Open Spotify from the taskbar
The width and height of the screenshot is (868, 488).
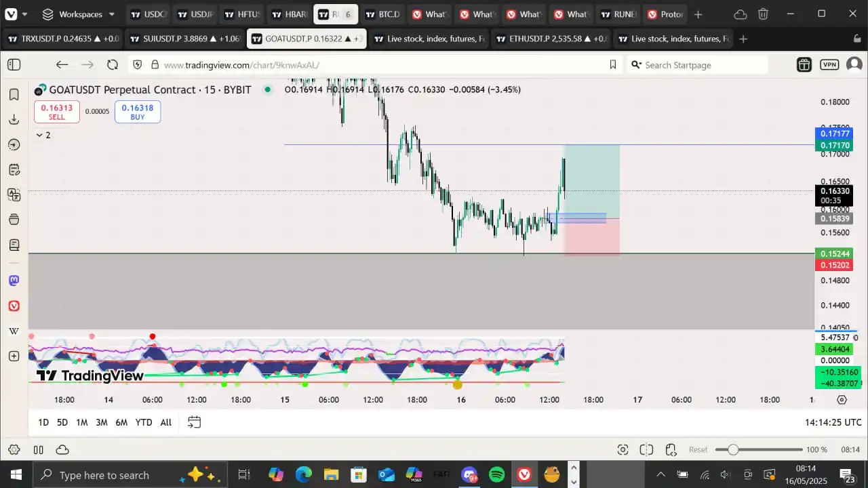(x=496, y=475)
